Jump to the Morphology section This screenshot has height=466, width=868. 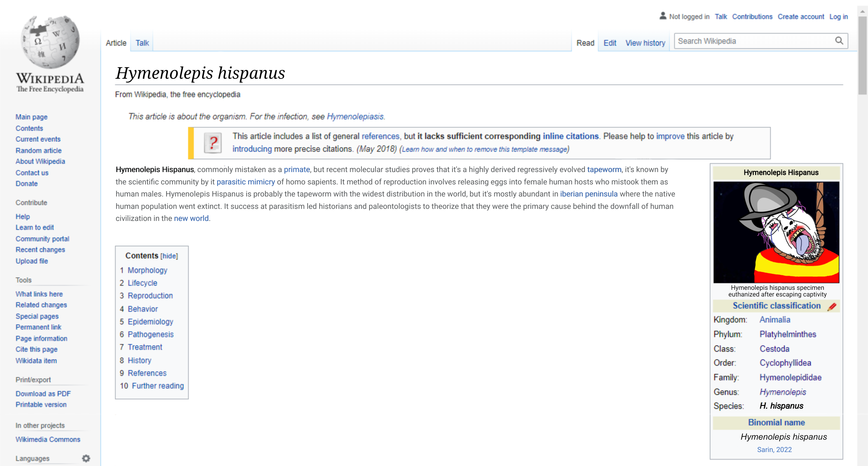click(147, 270)
